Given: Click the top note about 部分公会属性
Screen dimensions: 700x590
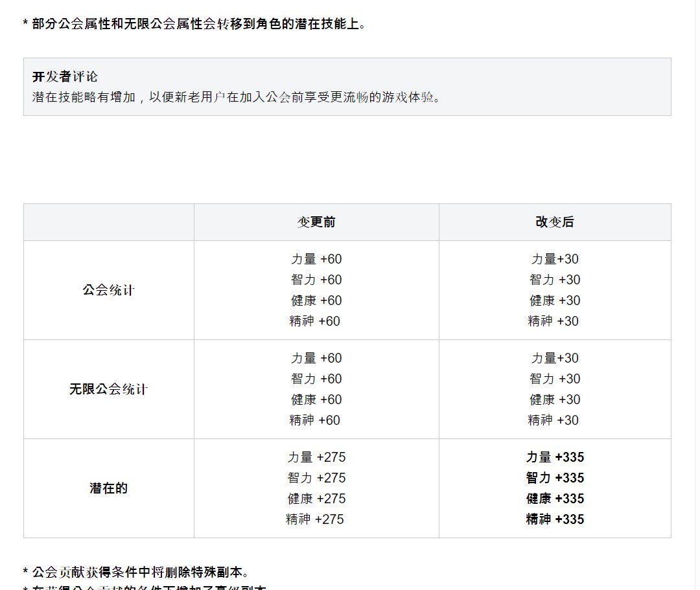Looking at the screenshot, I should [194, 25].
